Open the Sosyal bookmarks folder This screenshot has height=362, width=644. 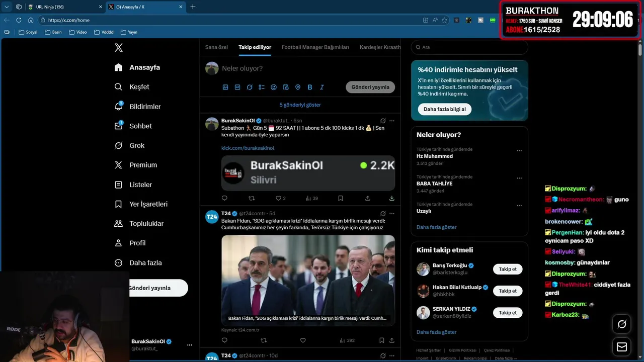28,32
